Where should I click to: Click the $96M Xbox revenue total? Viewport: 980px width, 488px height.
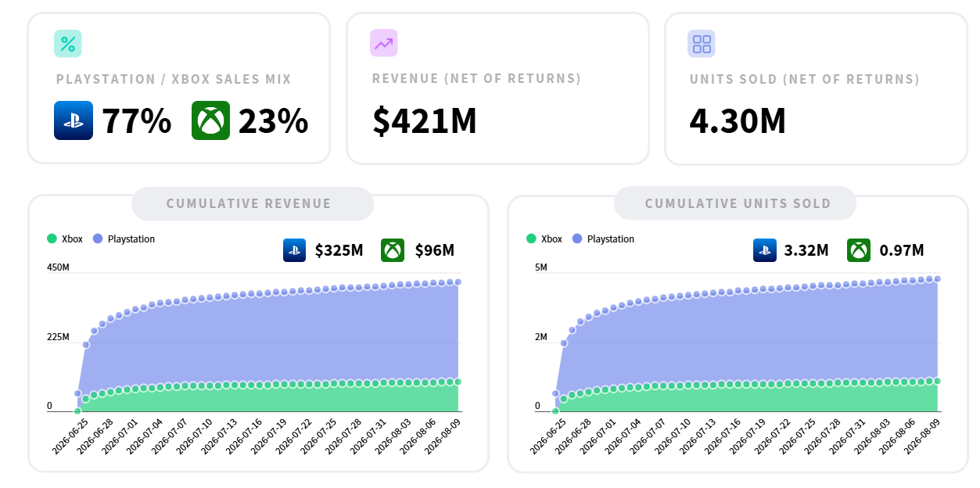pos(434,250)
